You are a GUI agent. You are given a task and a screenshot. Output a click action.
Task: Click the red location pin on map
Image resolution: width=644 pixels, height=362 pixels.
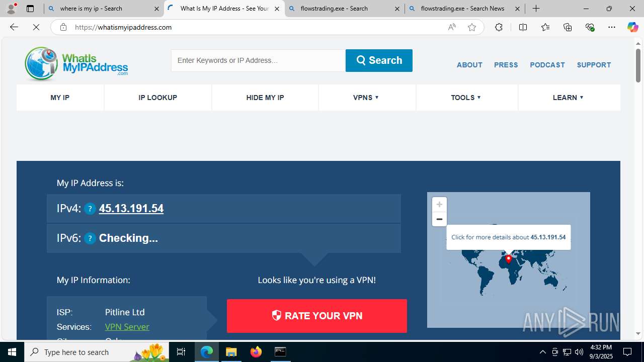pyautogui.click(x=509, y=259)
